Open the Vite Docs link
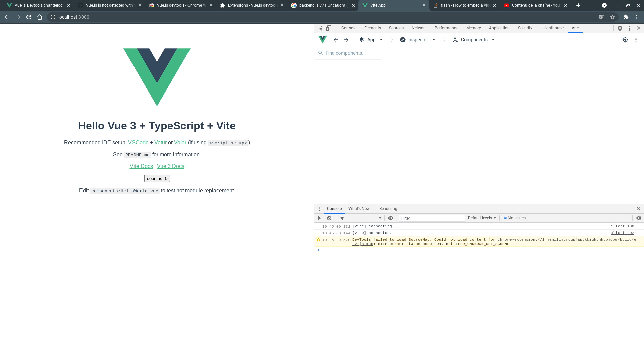Image resolution: width=644 pixels, height=362 pixels. pos(141,166)
